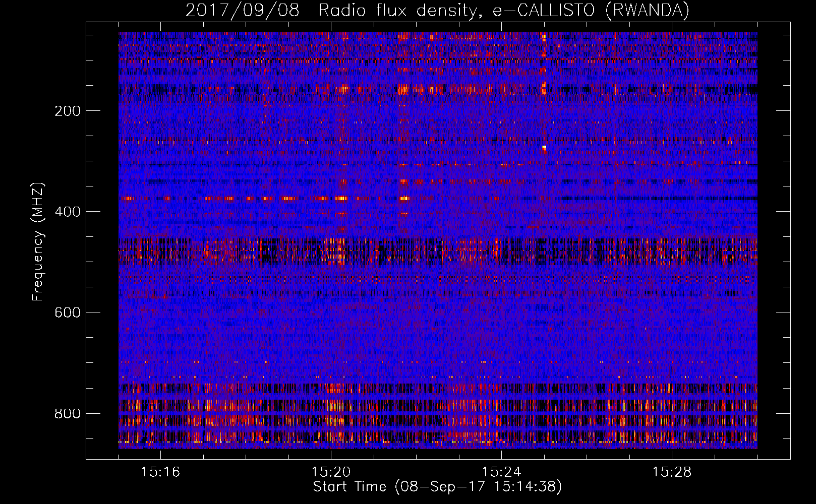Select the 200 frequency tick label
Screen dimensions: 816x504
click(68, 111)
